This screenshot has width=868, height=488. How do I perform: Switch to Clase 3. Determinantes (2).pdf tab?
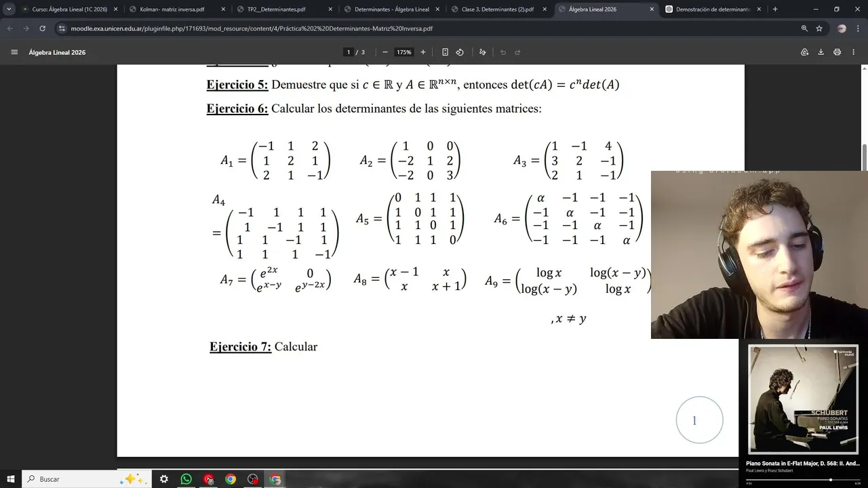click(x=498, y=9)
